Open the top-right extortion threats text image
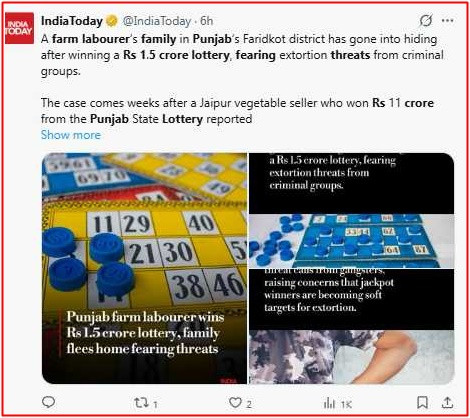470x418 pixels. 351,183
